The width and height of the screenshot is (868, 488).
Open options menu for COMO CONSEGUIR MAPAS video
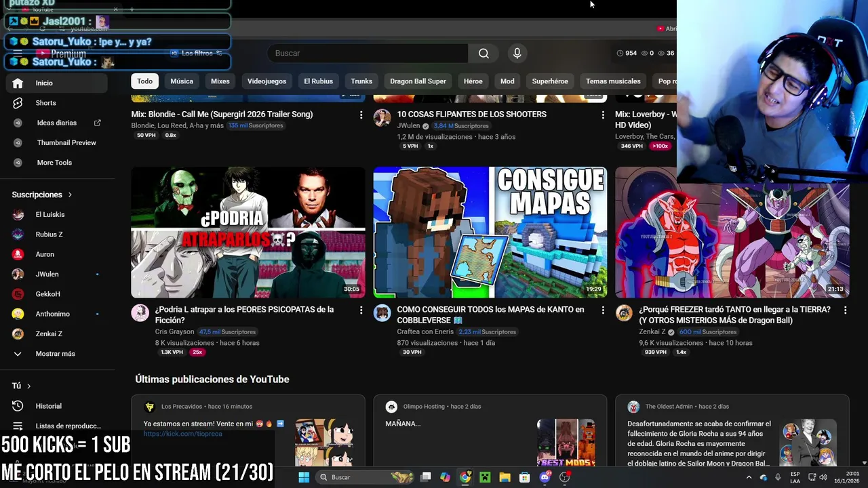[603, 310]
